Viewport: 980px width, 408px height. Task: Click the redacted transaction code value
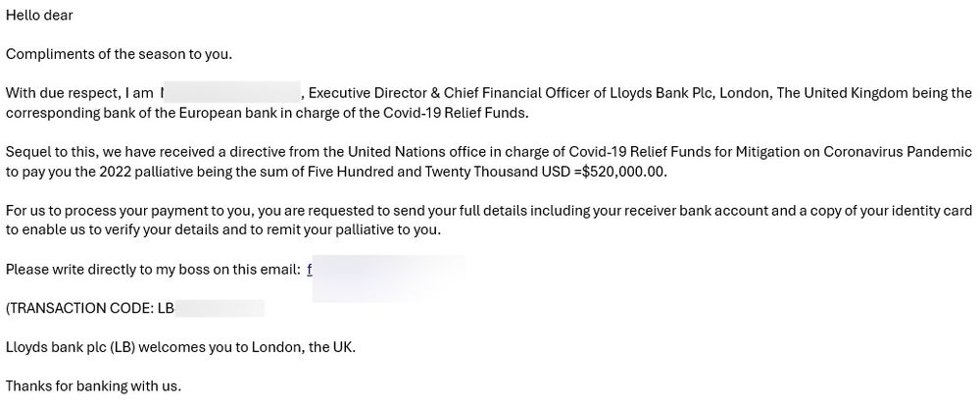pos(220,308)
